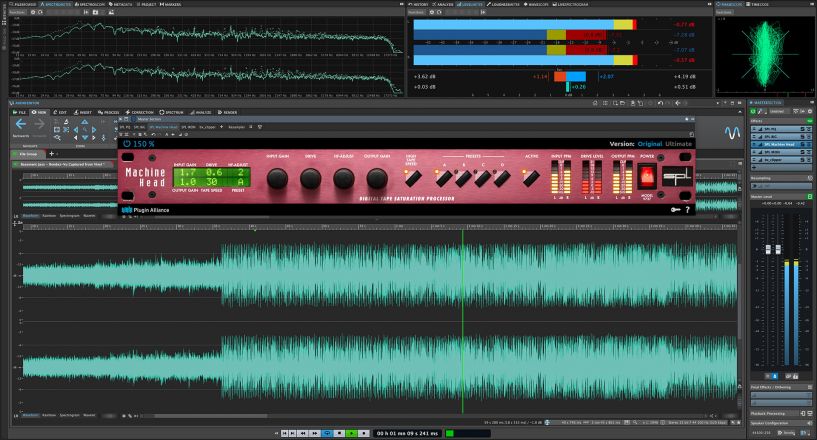Click the Drive knob

(x=311, y=178)
